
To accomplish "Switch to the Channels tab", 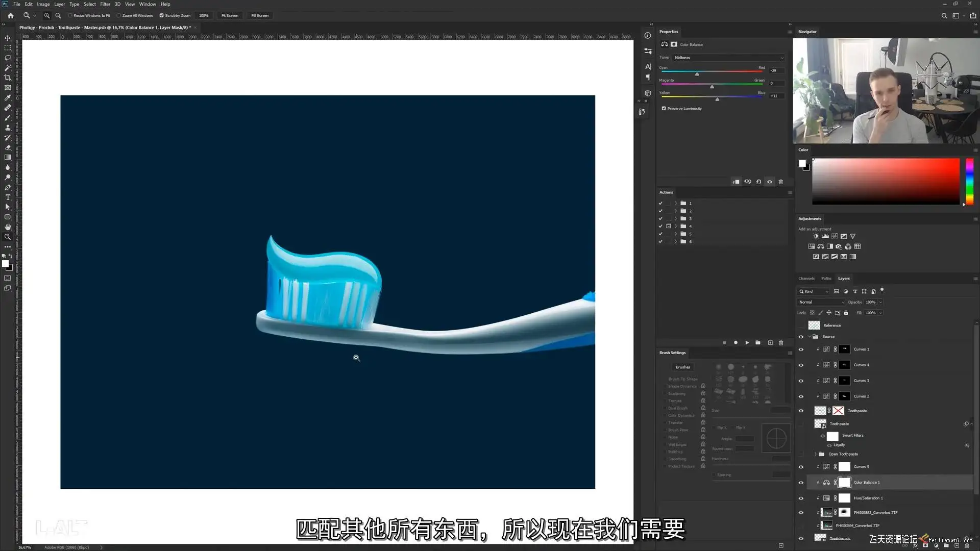I will click(806, 279).
